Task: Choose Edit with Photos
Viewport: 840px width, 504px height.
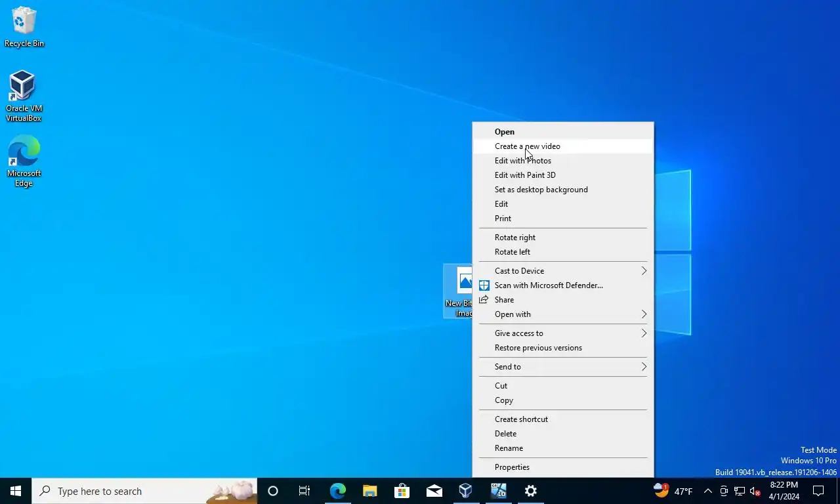Action: tap(563, 161)
